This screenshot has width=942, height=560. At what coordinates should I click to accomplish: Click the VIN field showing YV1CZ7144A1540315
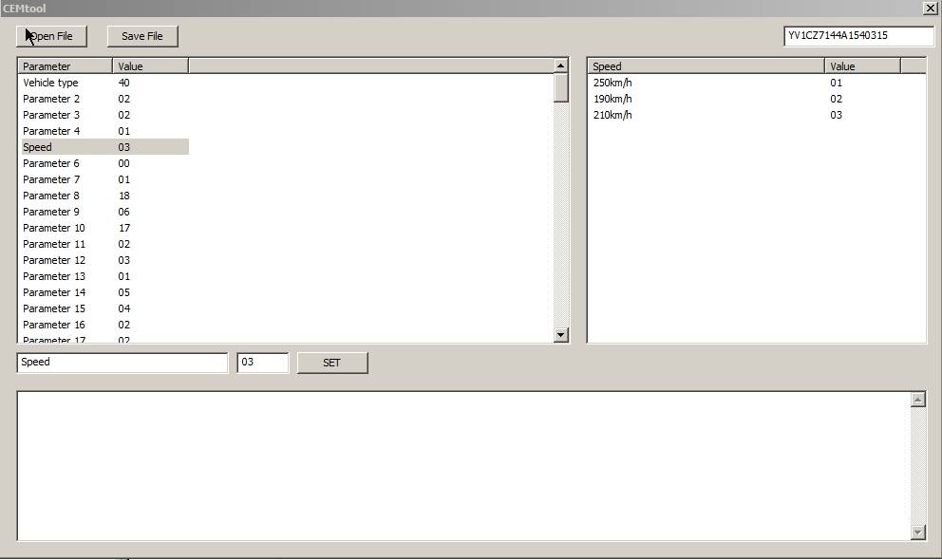857,36
